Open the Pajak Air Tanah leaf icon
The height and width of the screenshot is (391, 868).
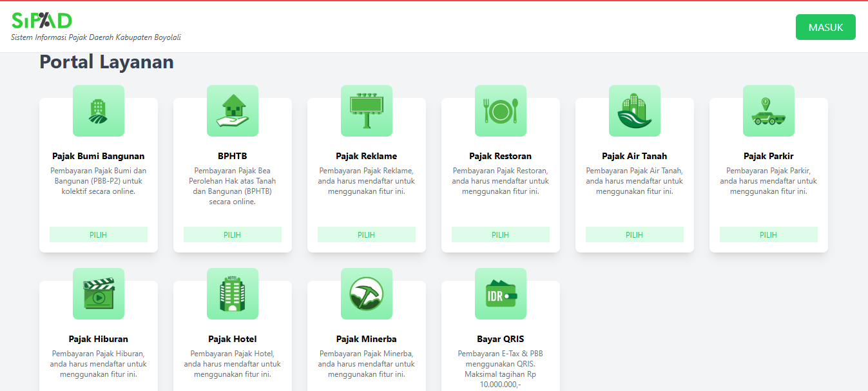pos(635,111)
